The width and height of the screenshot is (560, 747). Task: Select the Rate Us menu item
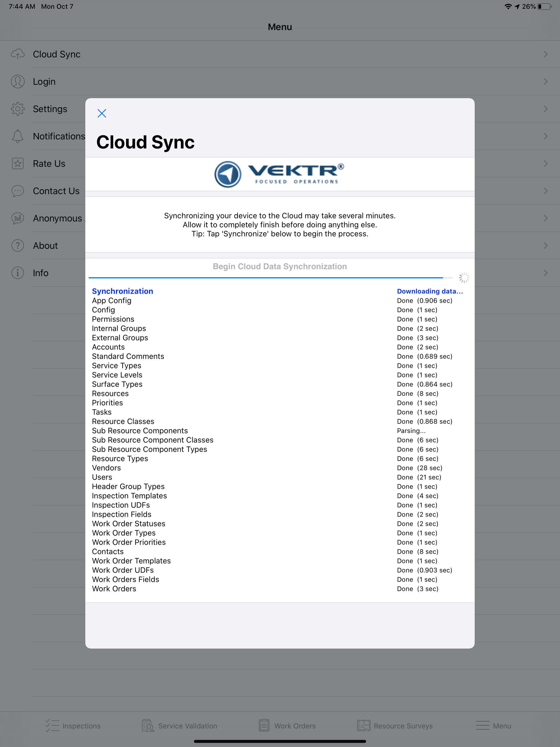[280, 164]
